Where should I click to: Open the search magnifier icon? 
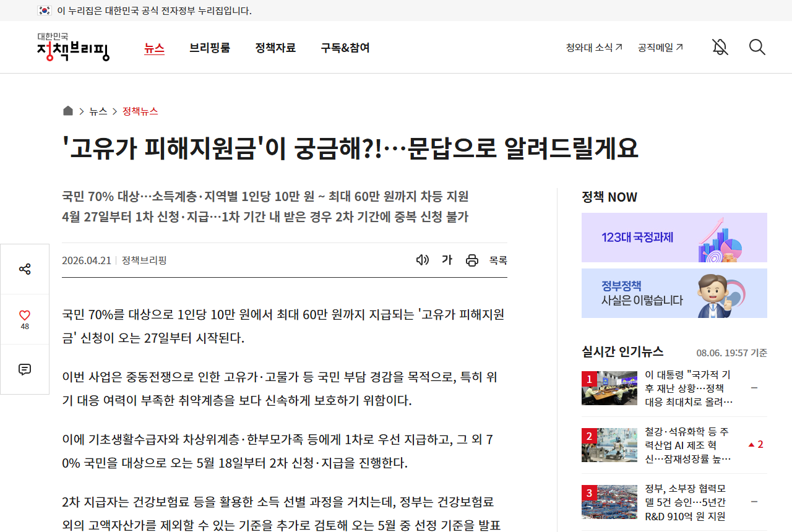click(x=757, y=47)
